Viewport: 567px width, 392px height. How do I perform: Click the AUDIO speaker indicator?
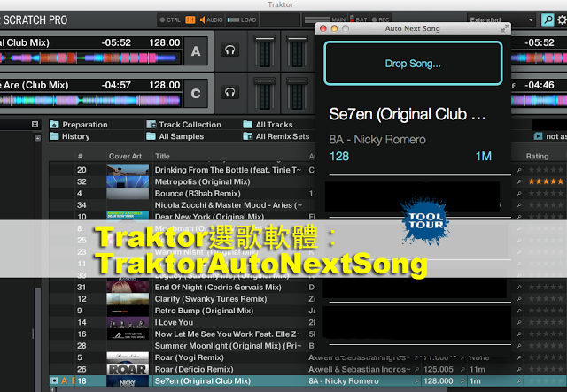point(211,19)
